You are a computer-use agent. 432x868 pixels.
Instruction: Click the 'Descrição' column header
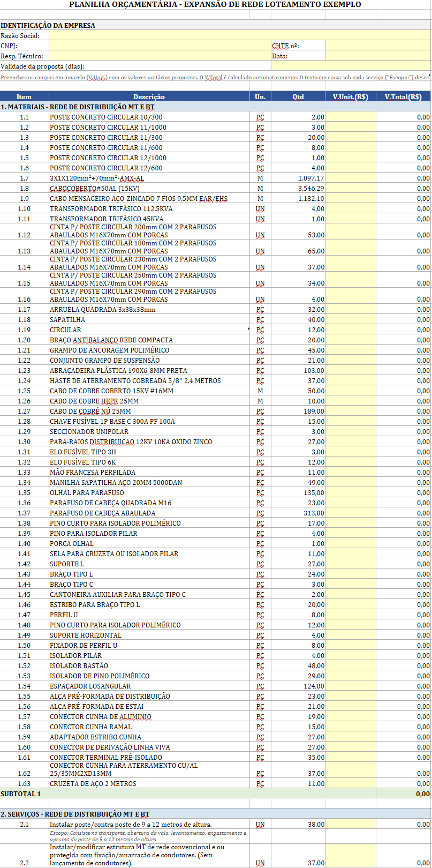pos(149,96)
